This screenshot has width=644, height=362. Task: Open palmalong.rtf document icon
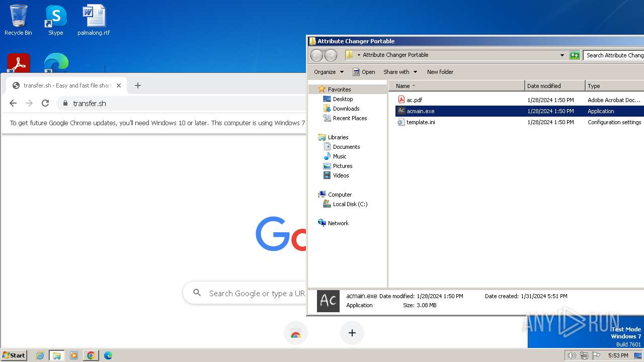click(94, 20)
